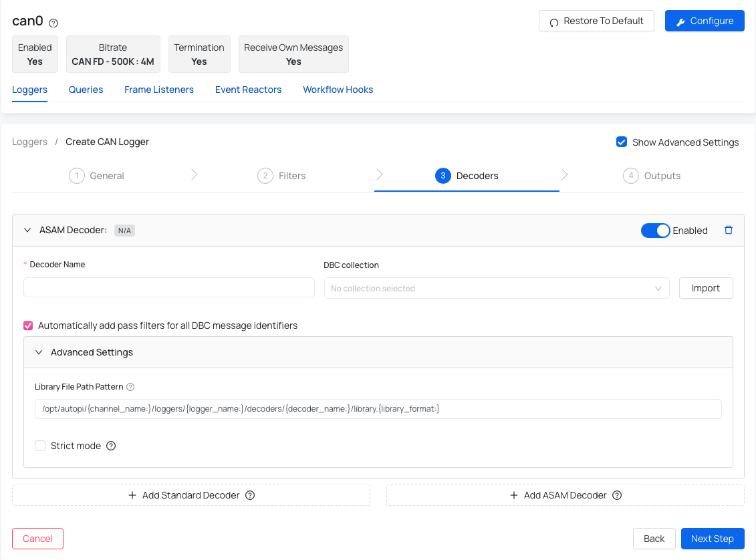Click the Configure button with wrench icon

click(705, 21)
